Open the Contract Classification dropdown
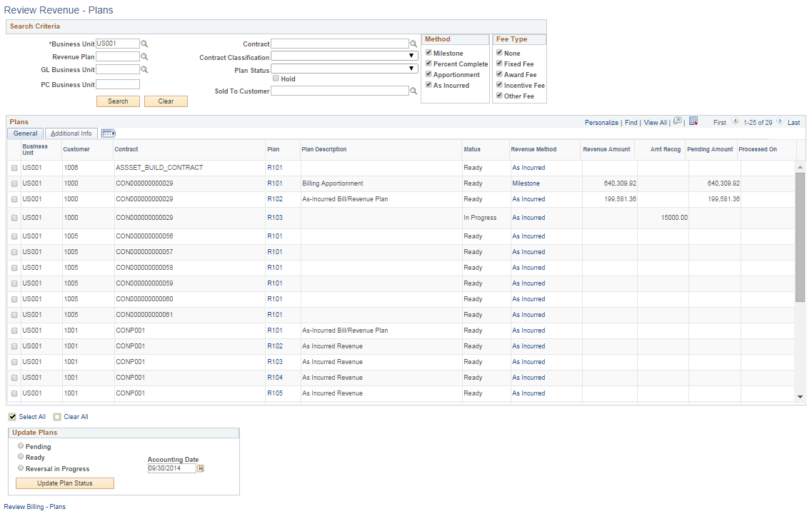812x514 pixels. (x=411, y=56)
